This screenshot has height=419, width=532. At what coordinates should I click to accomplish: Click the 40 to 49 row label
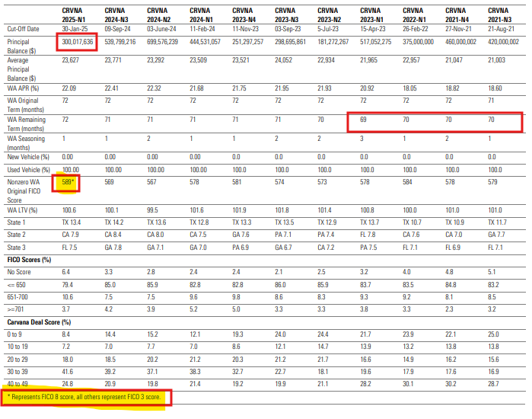point(18,384)
